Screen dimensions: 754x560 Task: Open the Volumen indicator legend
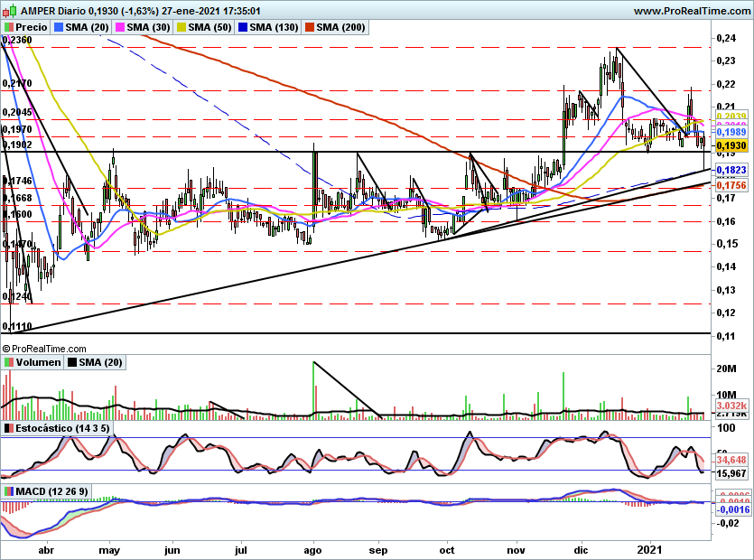32,362
